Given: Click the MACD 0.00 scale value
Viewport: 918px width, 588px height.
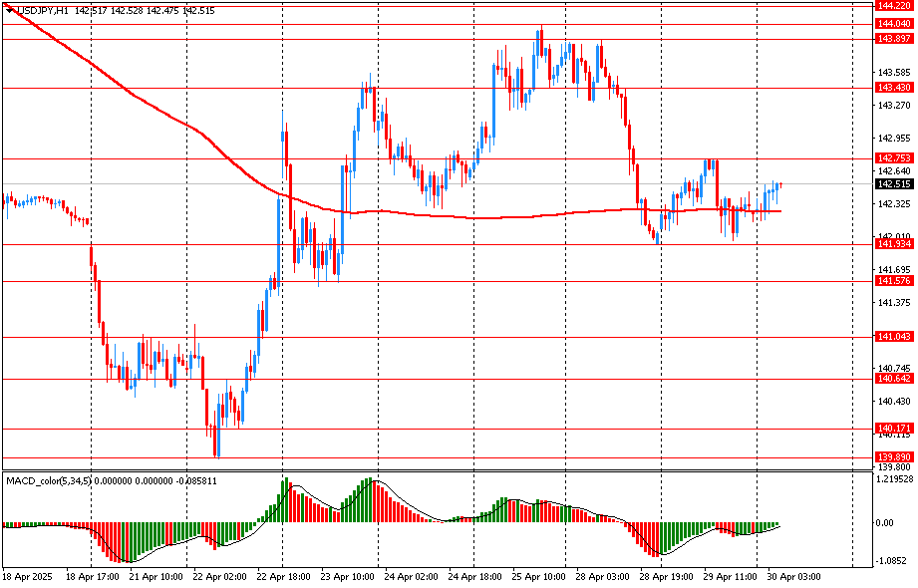Looking at the screenshot, I should 884,522.
